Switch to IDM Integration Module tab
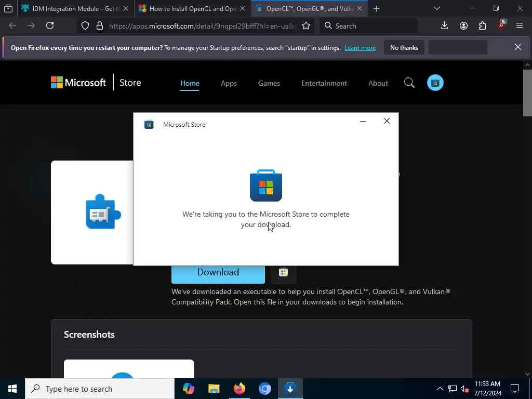 tap(74, 8)
